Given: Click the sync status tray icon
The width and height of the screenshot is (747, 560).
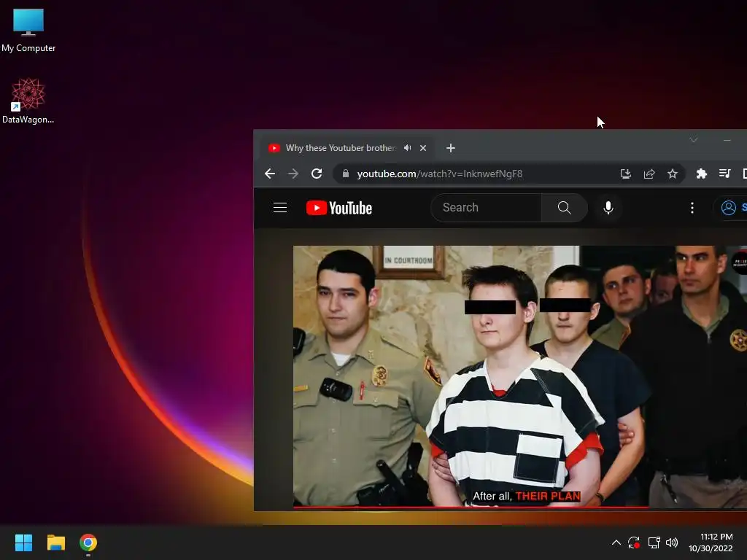Looking at the screenshot, I should click(x=634, y=542).
